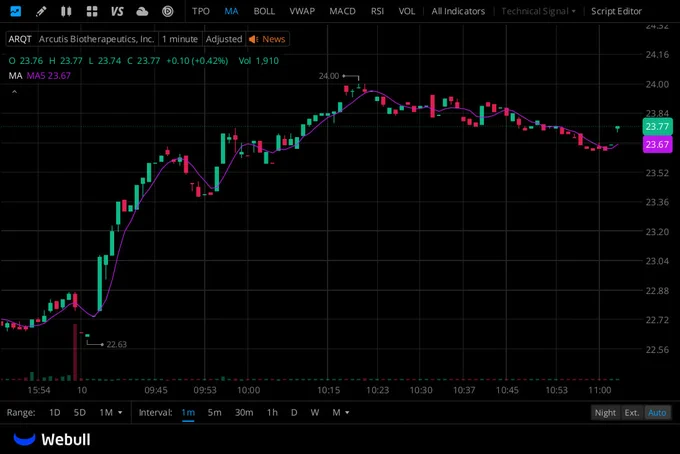Viewport: 680px width, 454px height.
Task: Click the purple 23.67 MA price tag
Action: pos(657,144)
